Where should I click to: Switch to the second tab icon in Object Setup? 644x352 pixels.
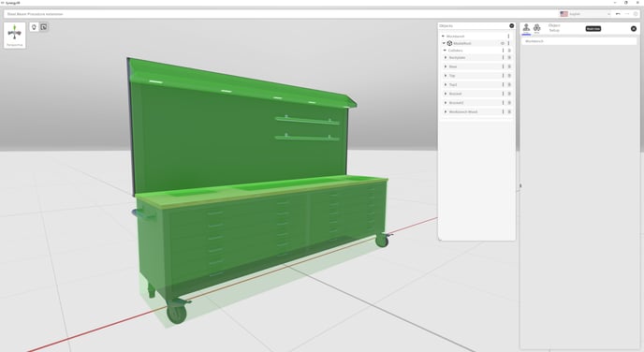536,28
